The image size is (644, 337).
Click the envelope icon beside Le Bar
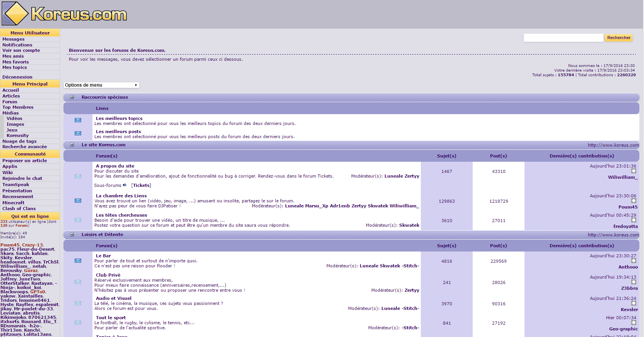78,261
